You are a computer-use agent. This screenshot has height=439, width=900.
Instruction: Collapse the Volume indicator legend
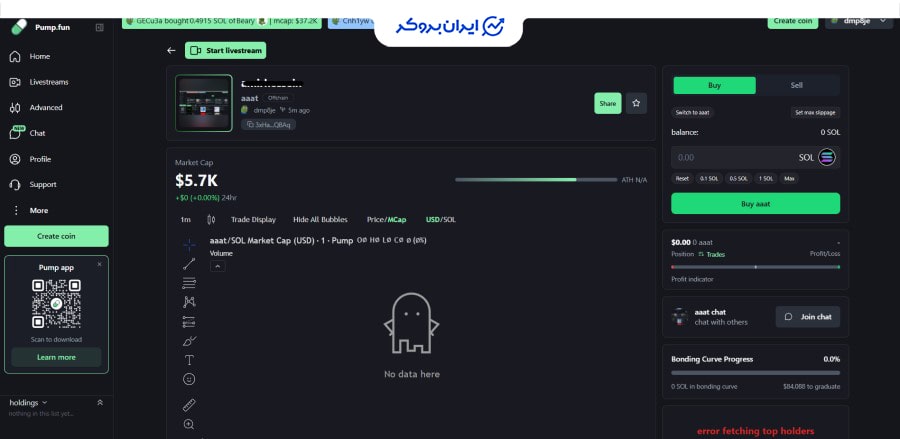pyautogui.click(x=217, y=266)
